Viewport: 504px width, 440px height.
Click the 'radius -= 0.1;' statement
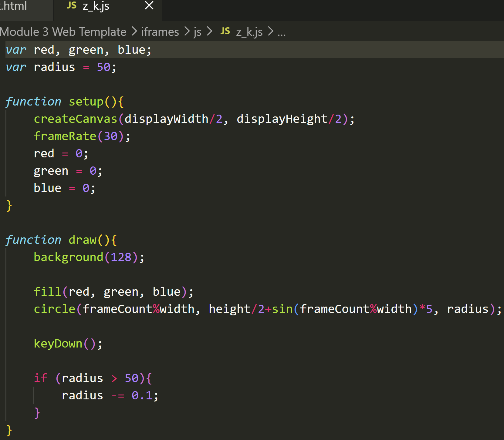[x=110, y=395]
